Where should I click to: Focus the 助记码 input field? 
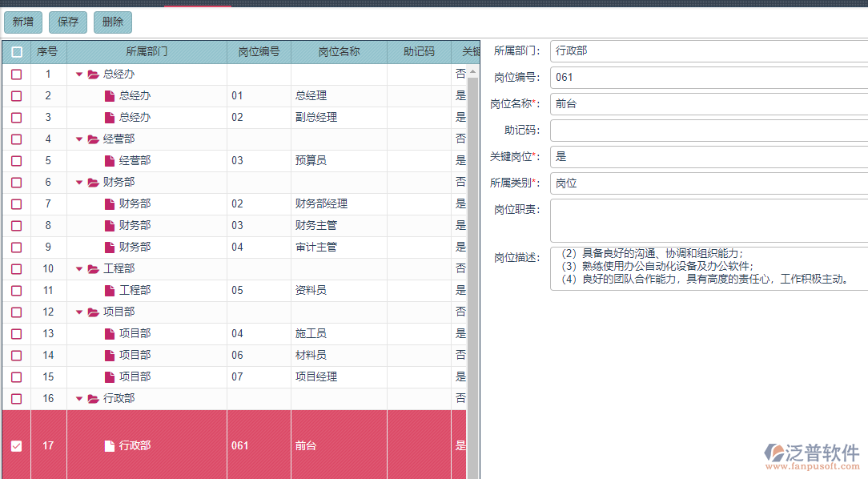[708, 131]
